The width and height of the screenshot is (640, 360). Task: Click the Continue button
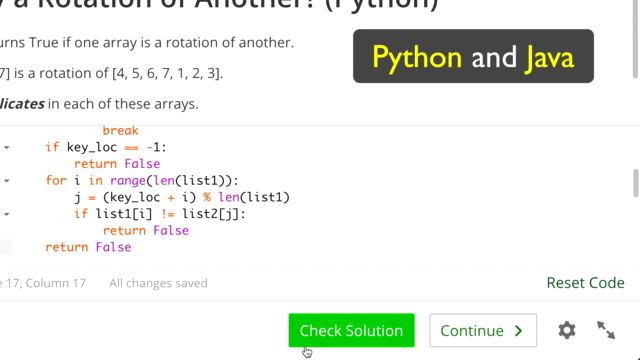coord(483,330)
